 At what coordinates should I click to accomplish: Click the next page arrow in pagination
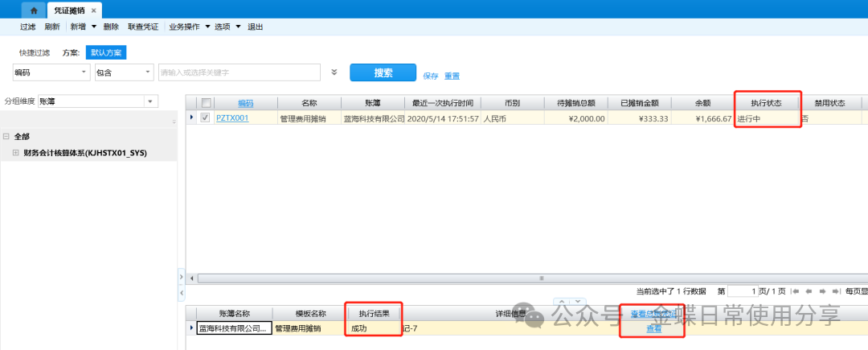(x=823, y=290)
